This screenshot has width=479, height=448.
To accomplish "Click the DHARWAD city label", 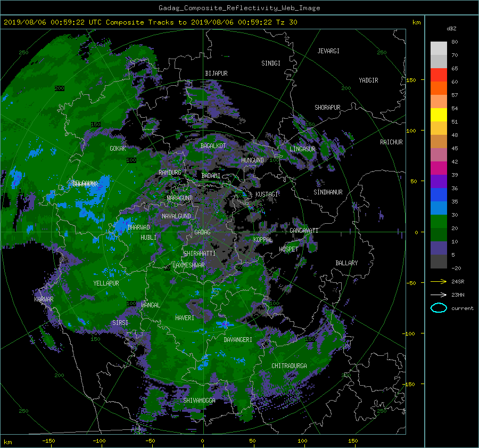I will click(x=139, y=227).
